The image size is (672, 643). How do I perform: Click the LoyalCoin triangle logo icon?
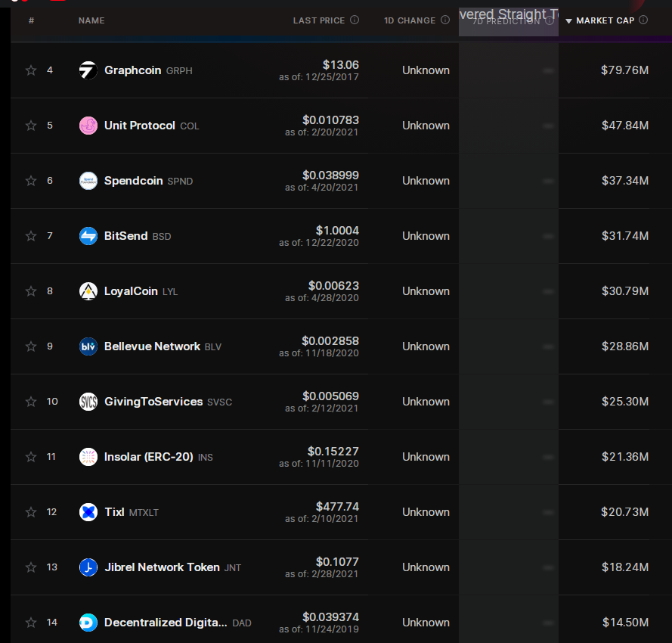tap(88, 291)
